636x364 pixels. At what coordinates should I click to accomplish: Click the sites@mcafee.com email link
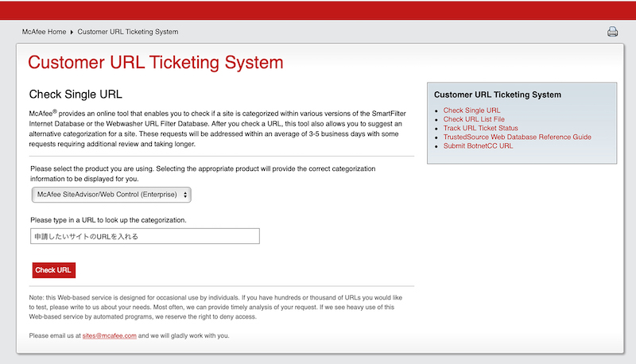coord(109,335)
